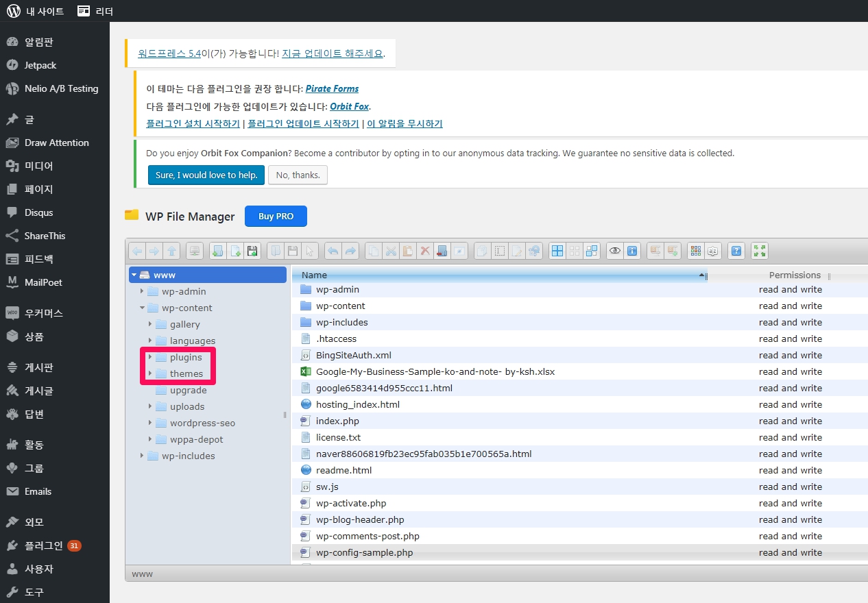Click the Pirate Forms plugin link
Viewport: 868px width, 603px height.
332,88
